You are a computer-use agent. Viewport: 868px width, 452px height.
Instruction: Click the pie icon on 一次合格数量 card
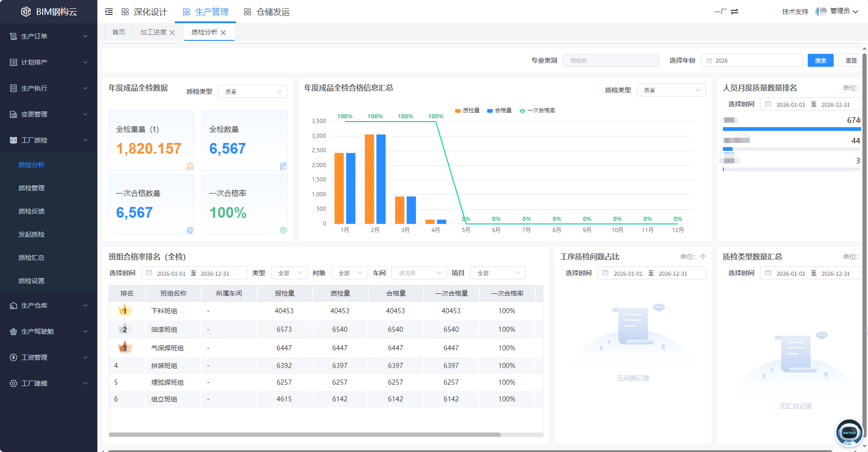pos(190,230)
